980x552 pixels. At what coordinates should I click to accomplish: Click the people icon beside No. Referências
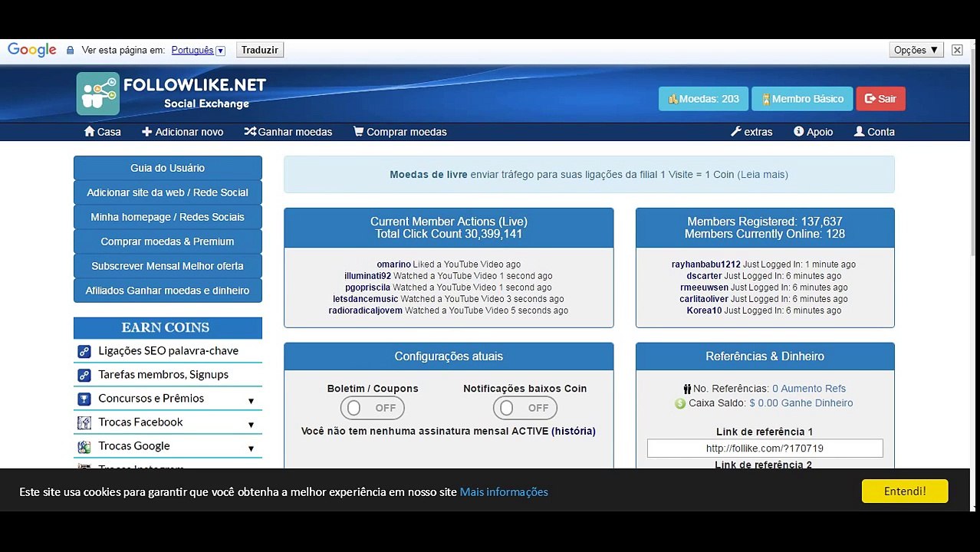[687, 389]
